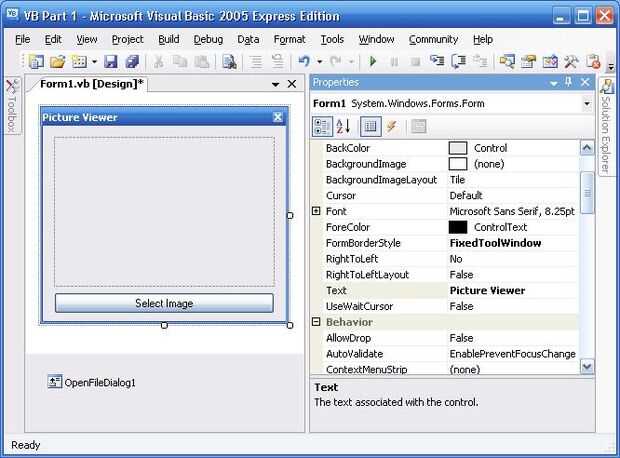The image size is (620, 458).
Task: Click the Add New Item icon
Action: pyautogui.click(x=79, y=62)
